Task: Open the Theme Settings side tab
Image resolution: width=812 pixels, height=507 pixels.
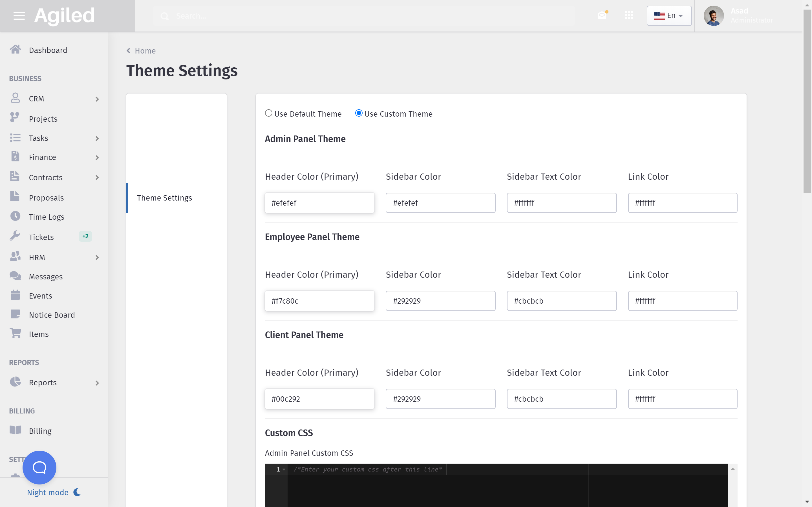Action: (164, 198)
